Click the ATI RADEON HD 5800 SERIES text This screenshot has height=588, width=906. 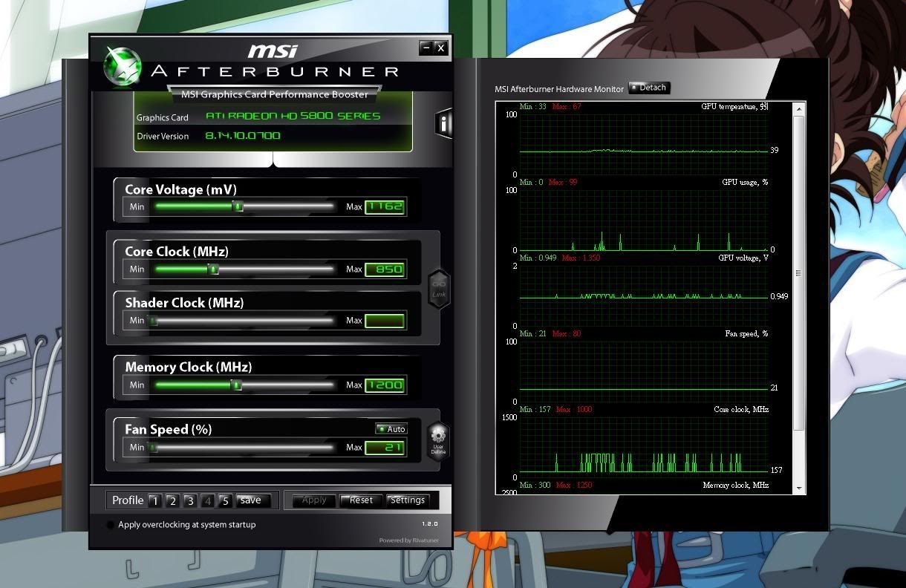[293, 116]
